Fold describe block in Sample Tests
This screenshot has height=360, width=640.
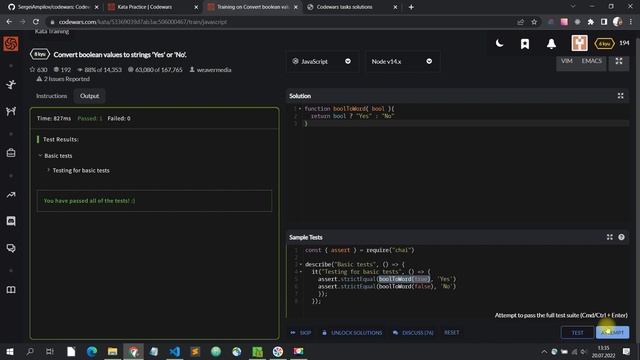click(301, 264)
